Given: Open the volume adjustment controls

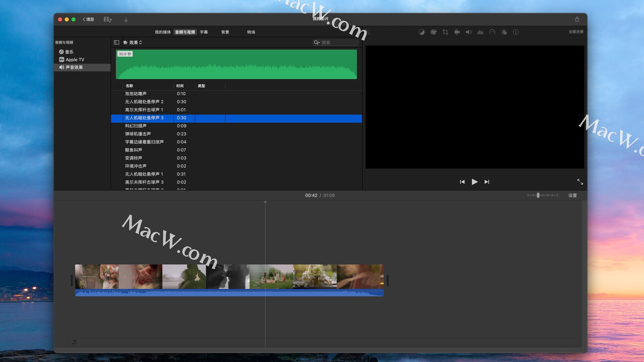Looking at the screenshot, I should [469, 32].
